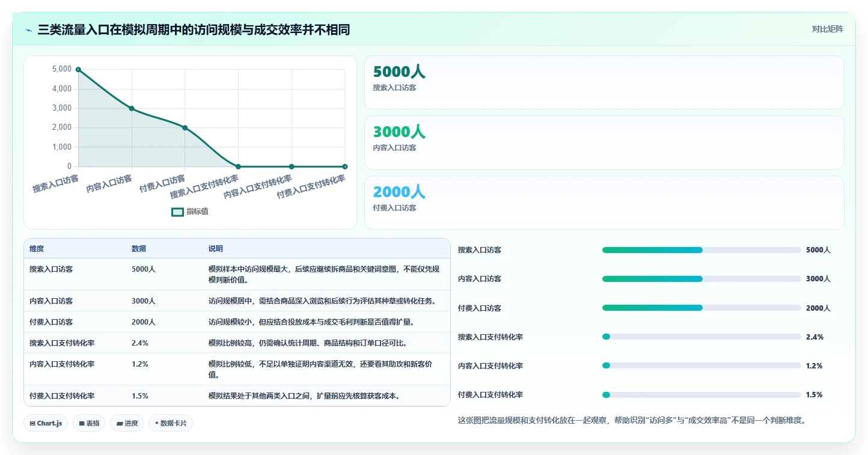The width and height of the screenshot is (868, 455).
Task: Click the 付费入口访客 progress bar
Action: (x=701, y=308)
